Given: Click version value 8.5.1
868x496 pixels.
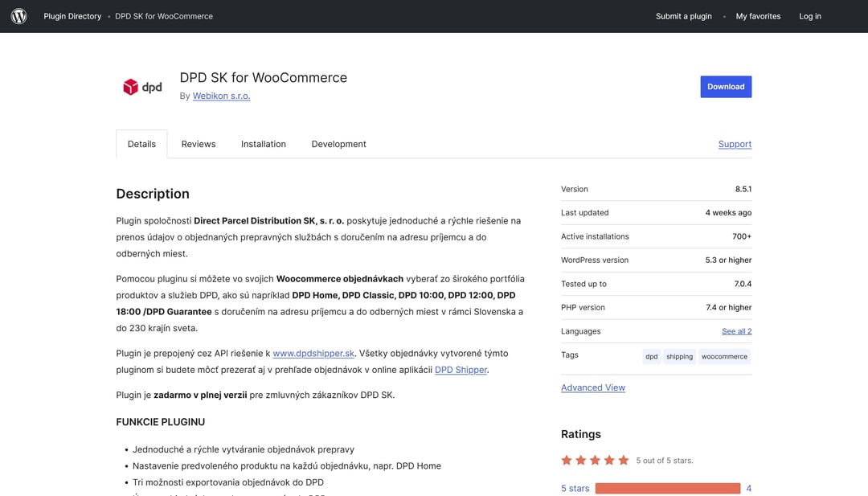Looking at the screenshot, I should coord(743,189).
